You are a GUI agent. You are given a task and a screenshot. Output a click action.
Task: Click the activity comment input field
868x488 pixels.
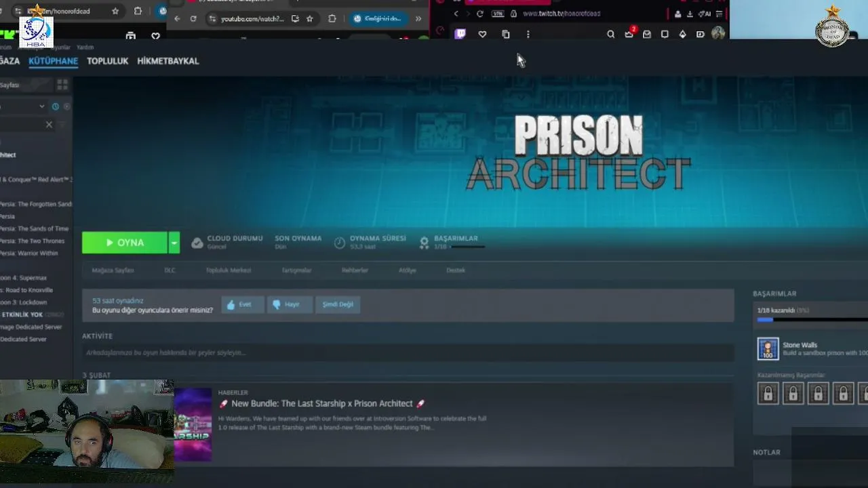click(x=408, y=352)
